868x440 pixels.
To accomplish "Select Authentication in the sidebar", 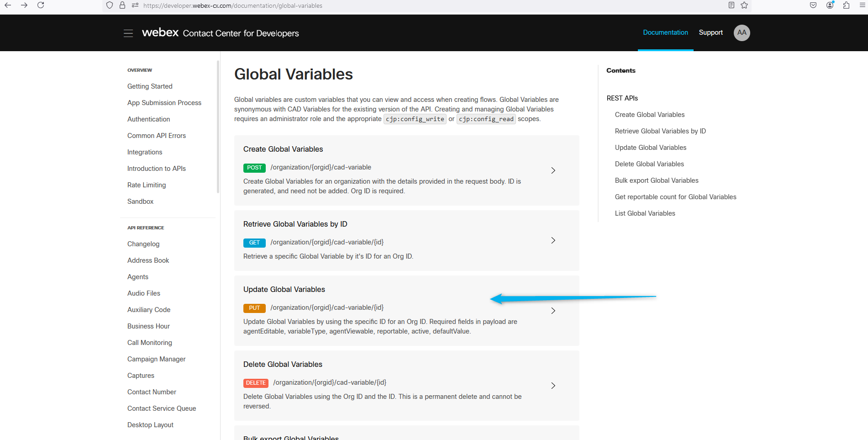I will (148, 119).
